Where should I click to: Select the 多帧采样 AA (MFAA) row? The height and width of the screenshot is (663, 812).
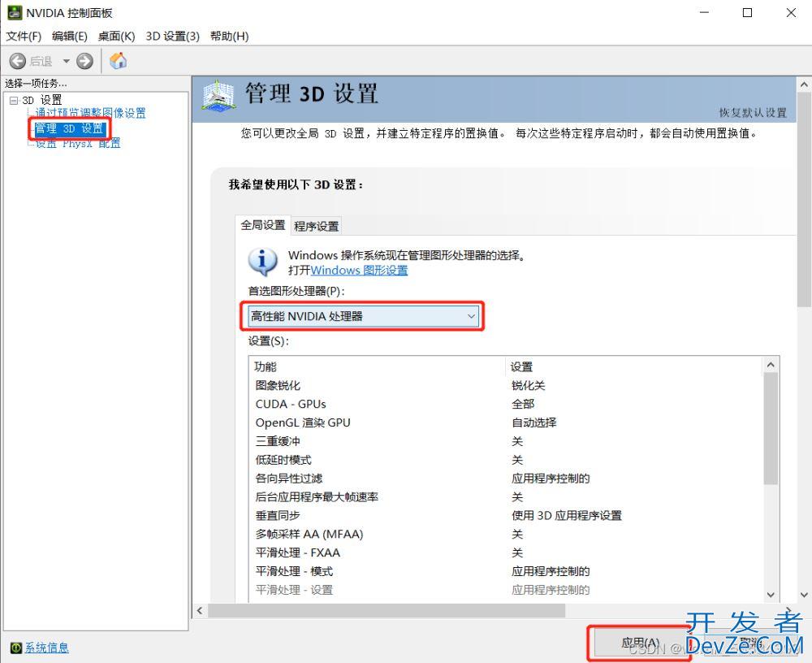click(x=506, y=535)
